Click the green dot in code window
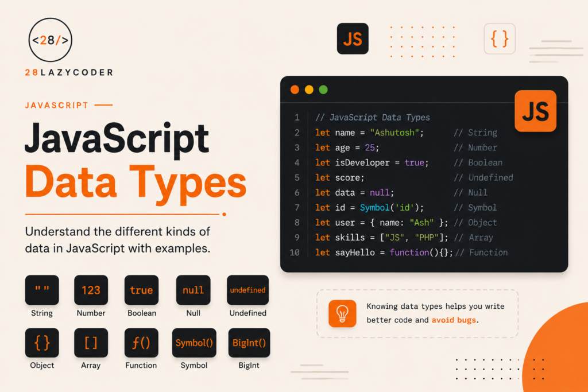The width and height of the screenshot is (588, 392). click(x=323, y=90)
